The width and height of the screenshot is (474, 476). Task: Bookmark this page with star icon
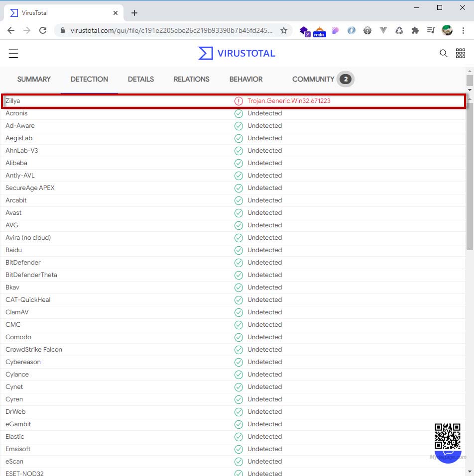[x=283, y=30]
